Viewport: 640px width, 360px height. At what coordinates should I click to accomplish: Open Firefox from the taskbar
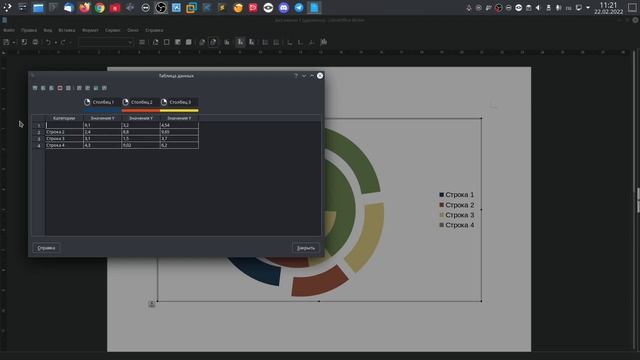click(x=84, y=8)
